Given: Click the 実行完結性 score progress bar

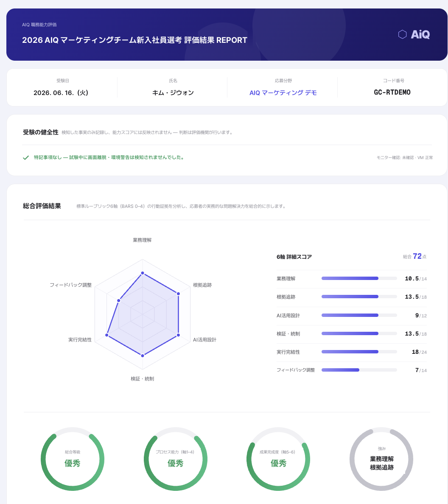Looking at the screenshot, I should pos(359,352).
